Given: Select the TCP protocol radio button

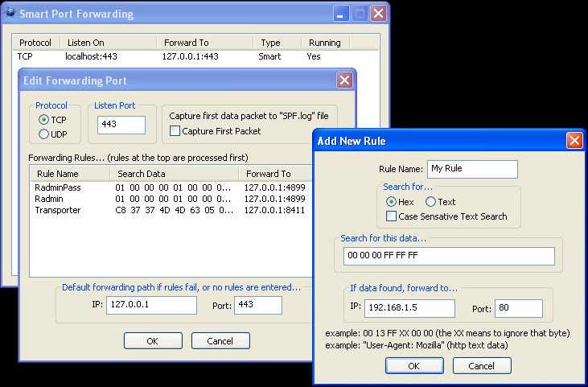Looking at the screenshot, I should pyautogui.click(x=44, y=120).
